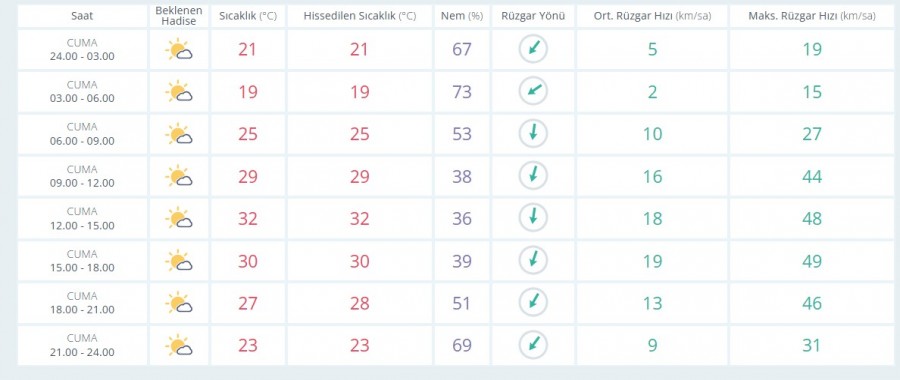Click the CUMA 12.00 - 15.00 time cell
Viewport: 900px width, 380px height.
point(82,219)
